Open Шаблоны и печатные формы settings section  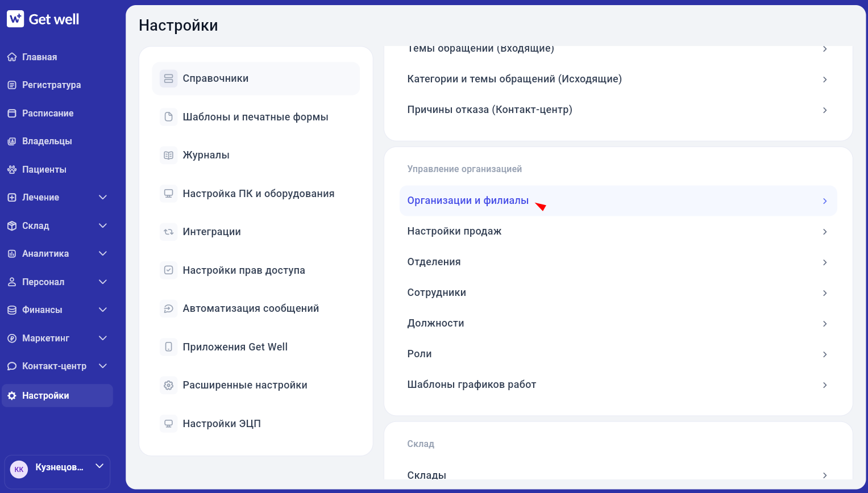click(256, 117)
